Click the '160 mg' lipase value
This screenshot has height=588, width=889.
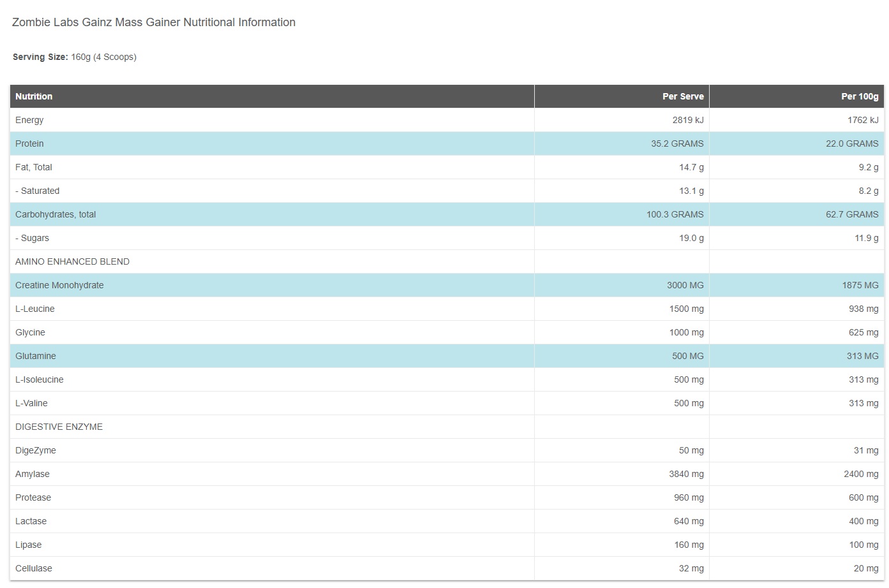point(689,545)
